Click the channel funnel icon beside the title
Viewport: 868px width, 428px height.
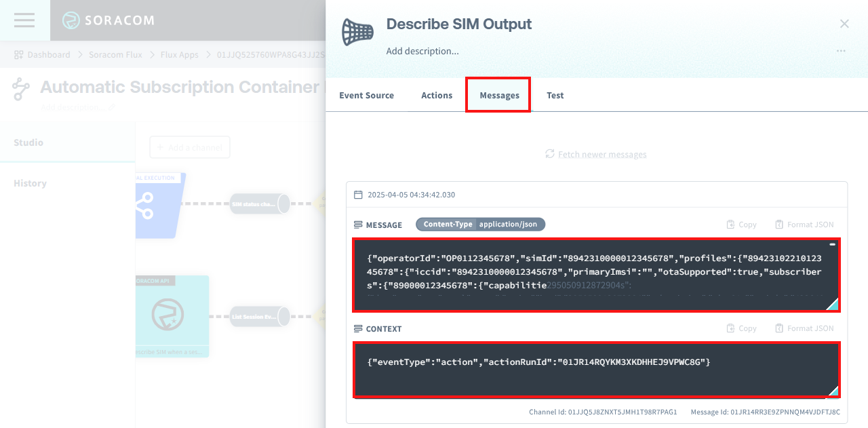click(357, 32)
